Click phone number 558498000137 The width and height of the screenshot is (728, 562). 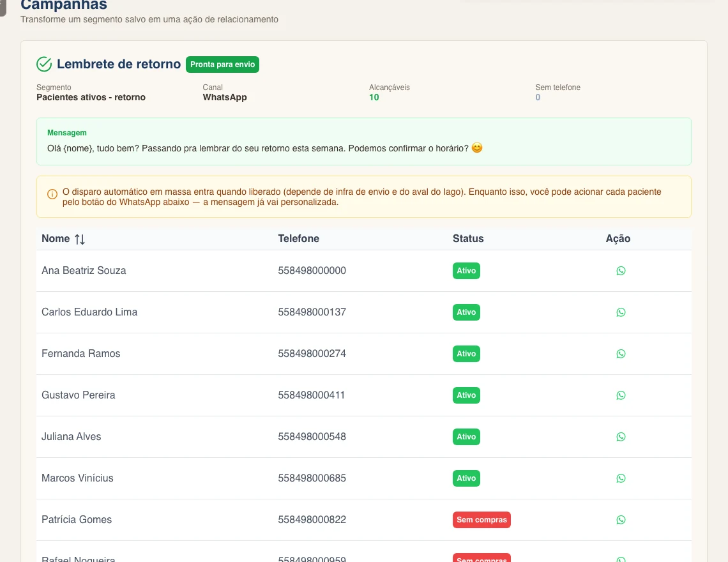pyautogui.click(x=312, y=312)
